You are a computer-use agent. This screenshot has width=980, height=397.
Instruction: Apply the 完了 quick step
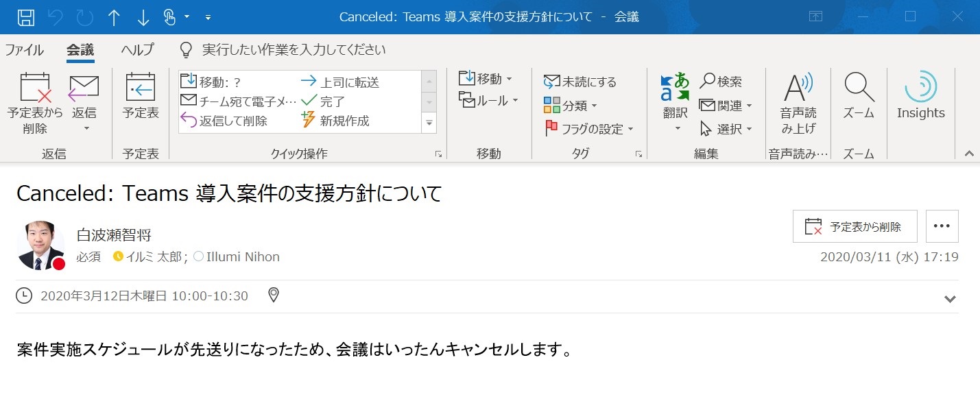click(x=323, y=101)
